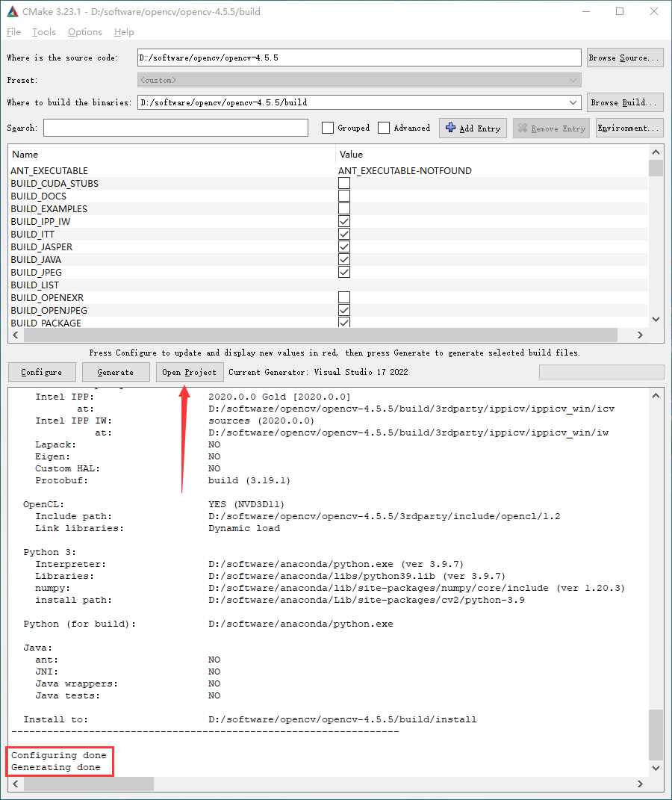Enable BUILD_OPENEXR checkbox
672x800 pixels.
pos(344,297)
